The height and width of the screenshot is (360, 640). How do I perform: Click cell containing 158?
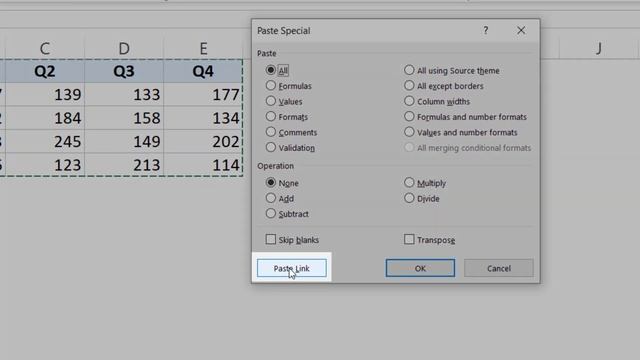click(124, 118)
